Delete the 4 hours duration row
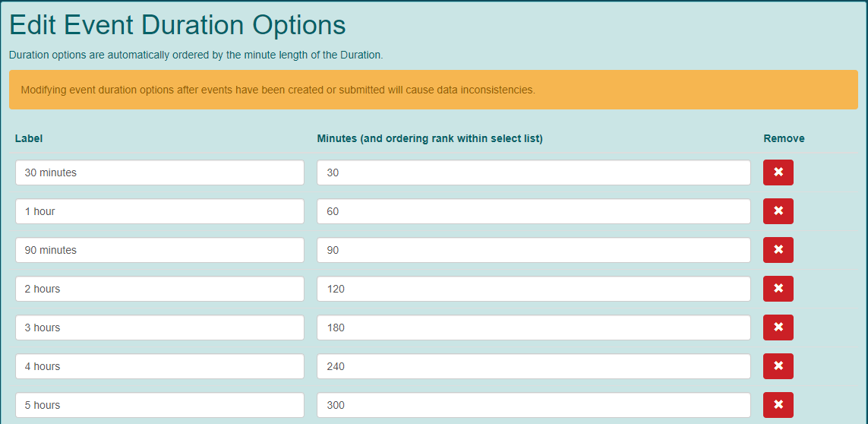This screenshot has width=868, height=424. click(x=778, y=366)
